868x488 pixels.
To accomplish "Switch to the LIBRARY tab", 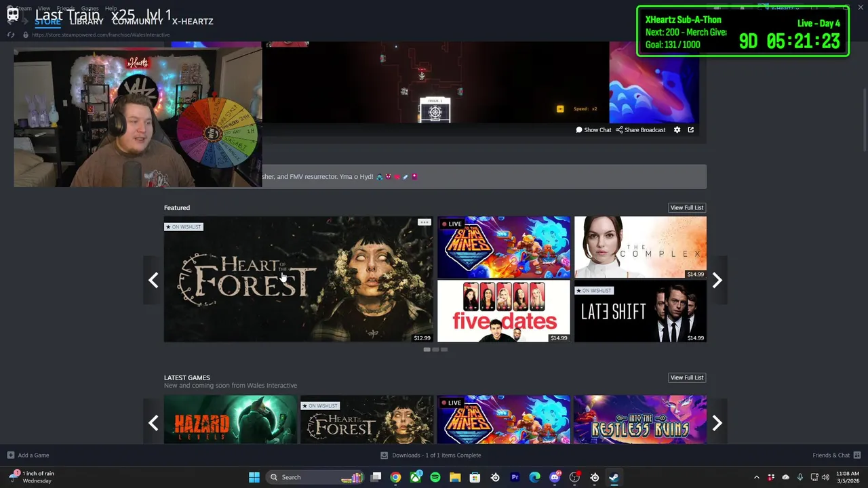I will pos(87,21).
